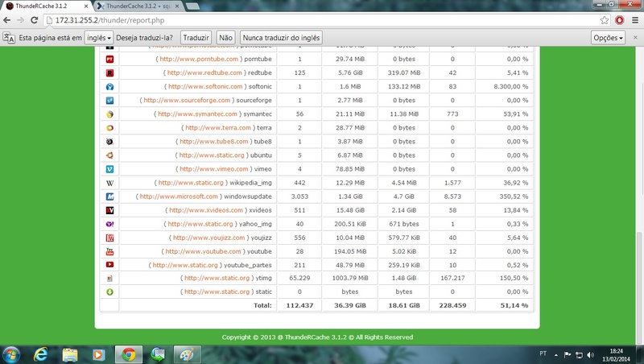Click the symantec row favicon
The width and height of the screenshot is (644, 364).
coord(109,114)
